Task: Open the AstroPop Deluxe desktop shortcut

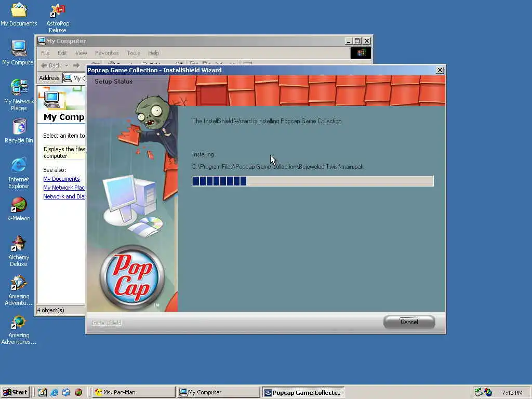Action: (58, 18)
